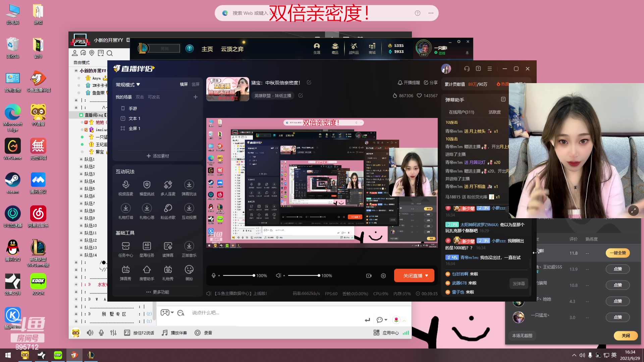Switch to the 云顶之弈 tab
Image resolution: width=644 pixels, height=362 pixels.
(x=232, y=49)
